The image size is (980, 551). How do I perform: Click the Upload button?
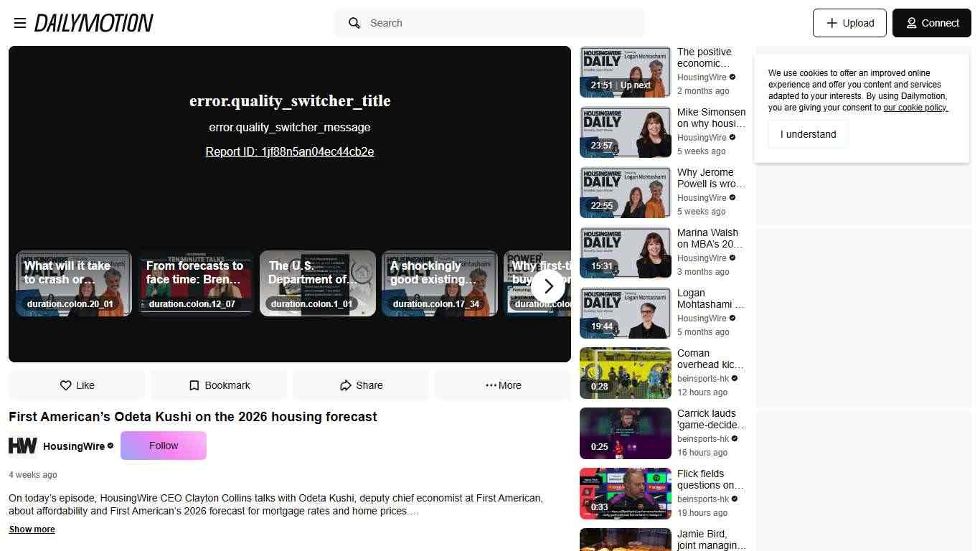pos(849,23)
